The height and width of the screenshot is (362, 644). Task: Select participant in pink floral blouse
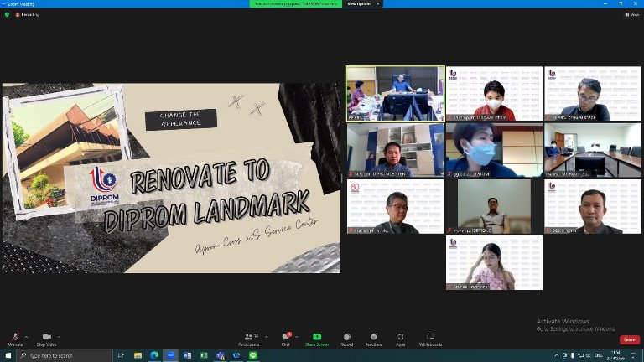click(494, 262)
